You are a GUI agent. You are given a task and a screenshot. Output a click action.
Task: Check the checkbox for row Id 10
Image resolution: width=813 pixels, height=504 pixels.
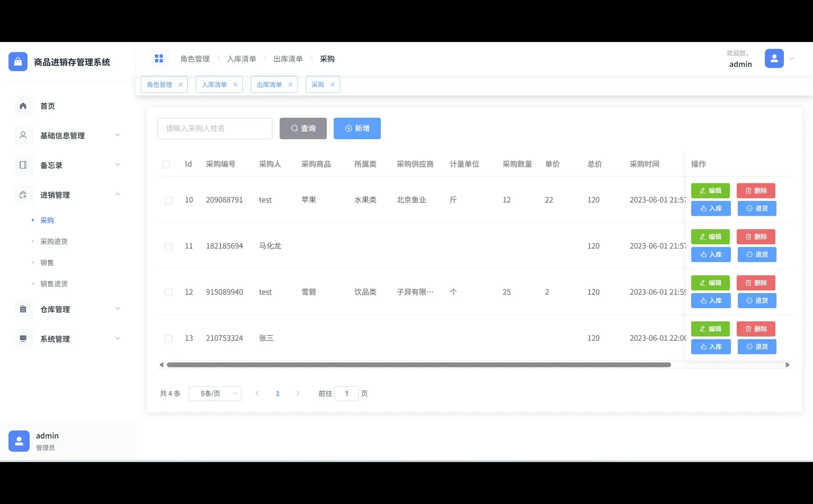click(168, 200)
